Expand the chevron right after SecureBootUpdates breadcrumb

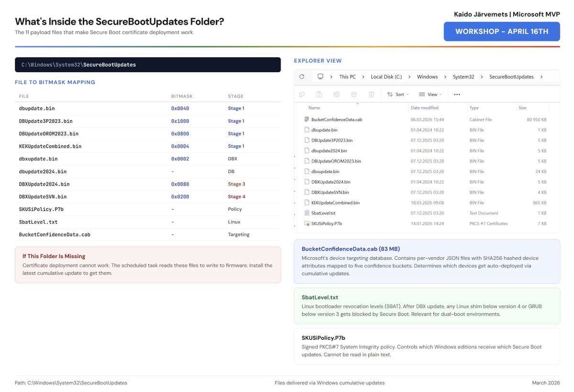pyautogui.click(x=541, y=76)
